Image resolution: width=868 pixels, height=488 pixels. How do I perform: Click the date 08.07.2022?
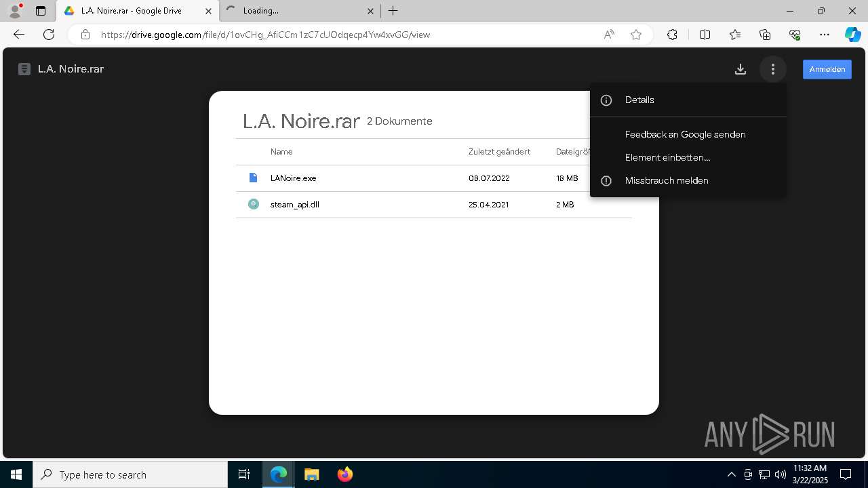pyautogui.click(x=489, y=178)
